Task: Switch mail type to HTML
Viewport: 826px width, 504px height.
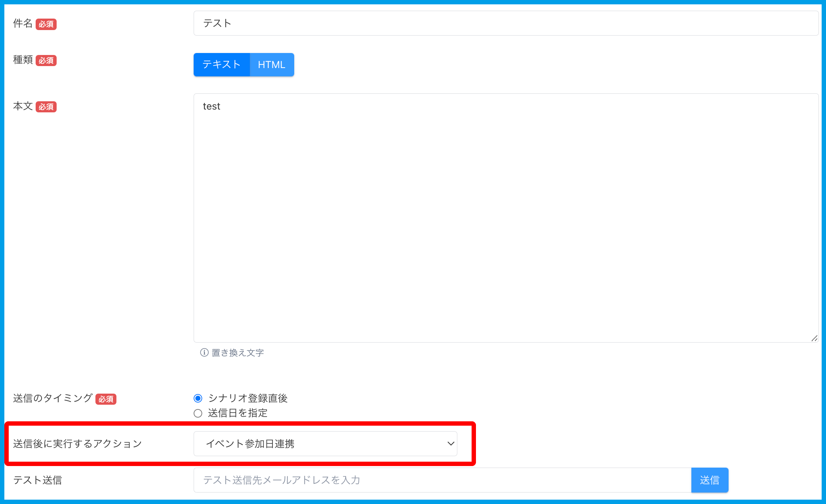Action: [272, 64]
